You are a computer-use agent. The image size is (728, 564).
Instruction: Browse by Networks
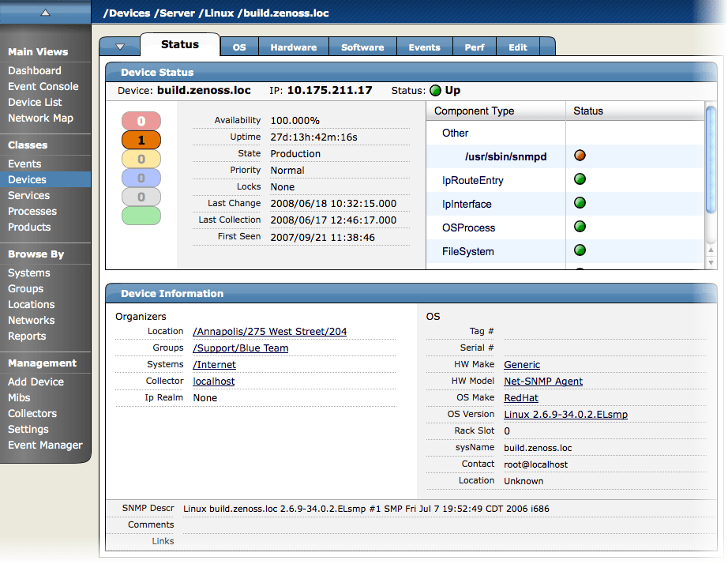click(x=31, y=321)
